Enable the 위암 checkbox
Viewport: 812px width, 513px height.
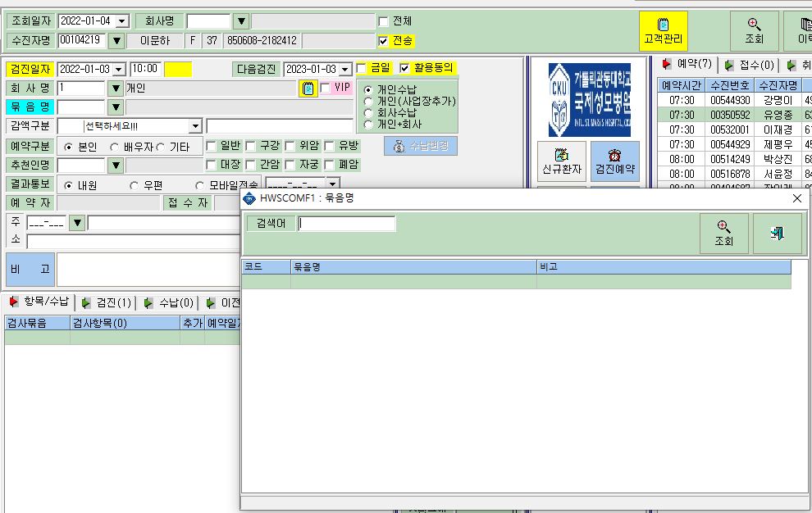[290, 147]
